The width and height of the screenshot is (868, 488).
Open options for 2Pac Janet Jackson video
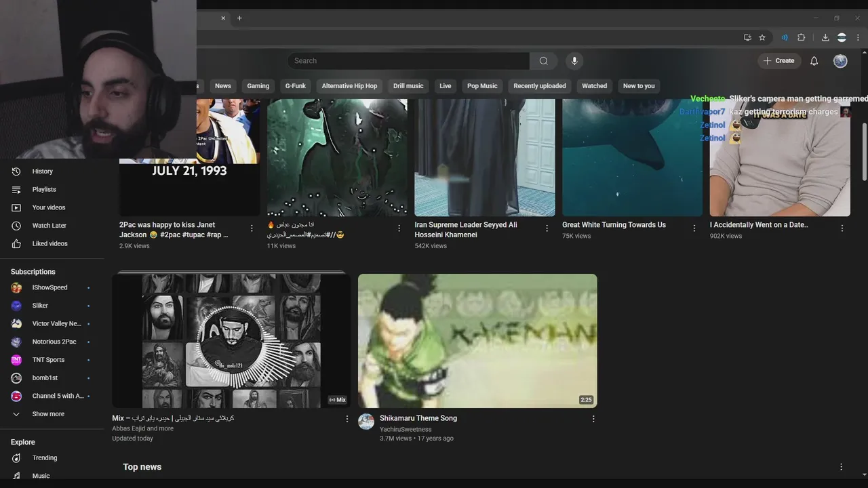(x=252, y=228)
